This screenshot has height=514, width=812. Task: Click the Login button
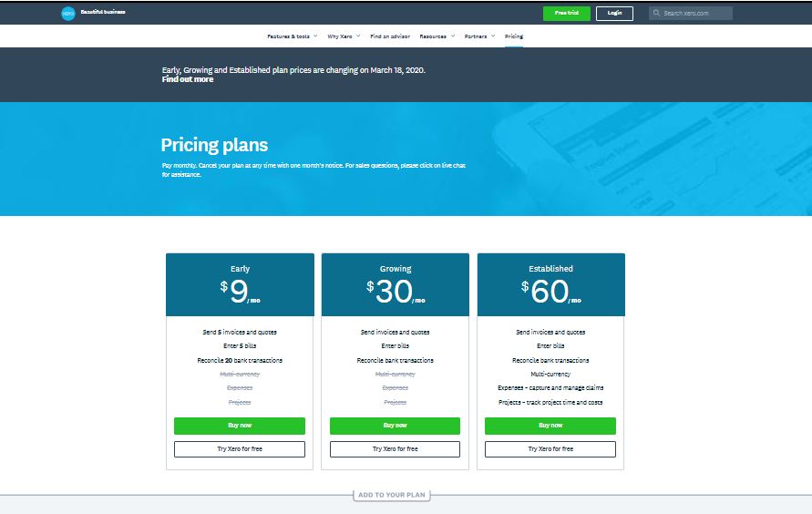614,14
